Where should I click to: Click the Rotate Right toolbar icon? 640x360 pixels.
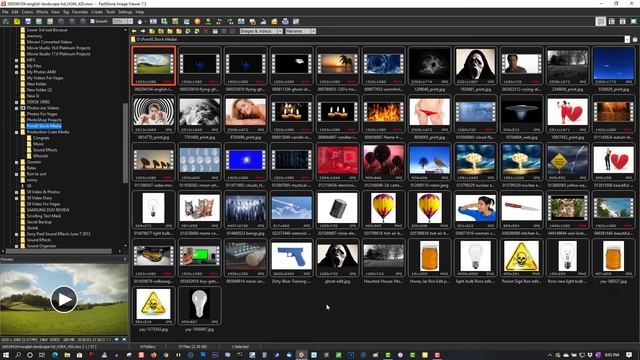(x=230, y=21)
